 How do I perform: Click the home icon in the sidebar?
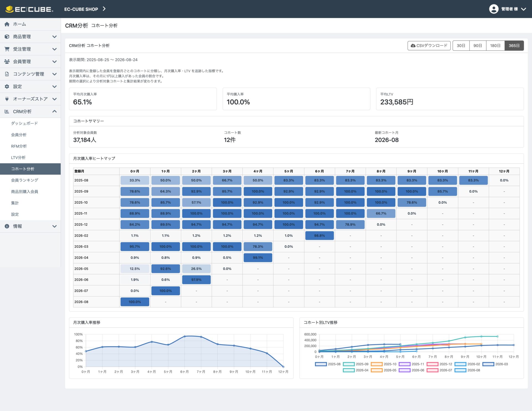[x=7, y=24]
